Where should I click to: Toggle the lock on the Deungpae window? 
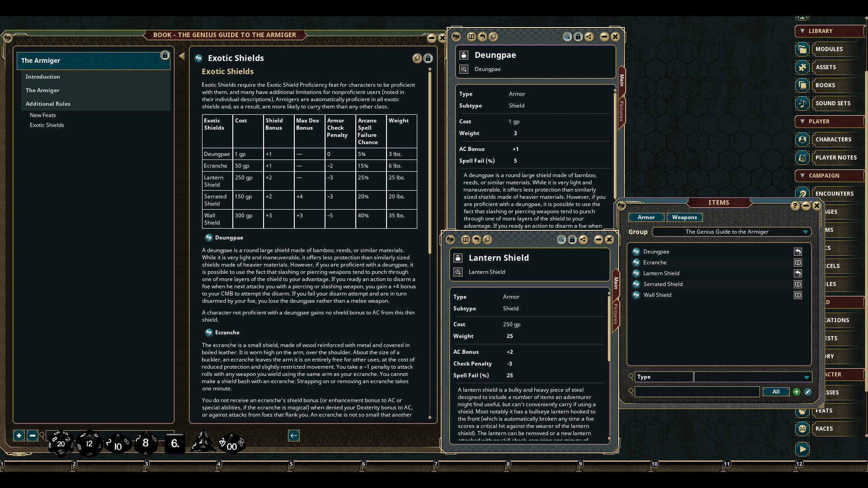point(579,37)
